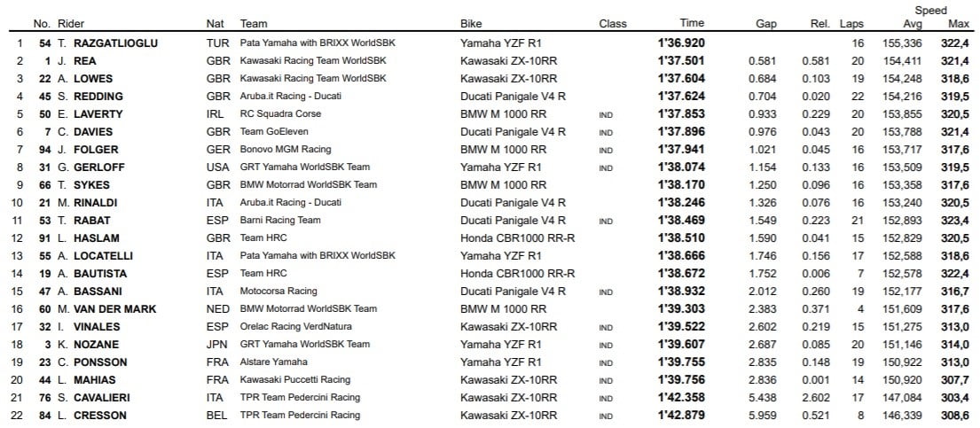Click the Team column header
Viewport: 980px width, 428px height.
pos(253,24)
